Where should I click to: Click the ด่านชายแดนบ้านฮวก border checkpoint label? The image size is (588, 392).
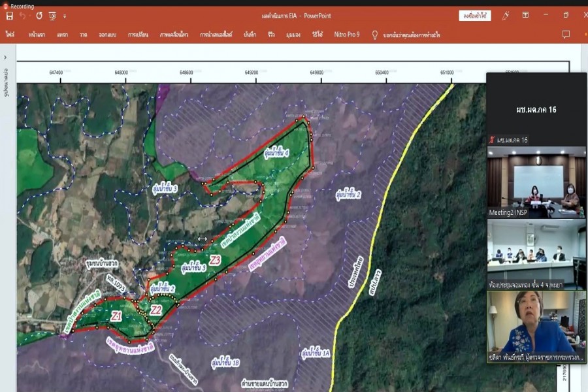265,384
